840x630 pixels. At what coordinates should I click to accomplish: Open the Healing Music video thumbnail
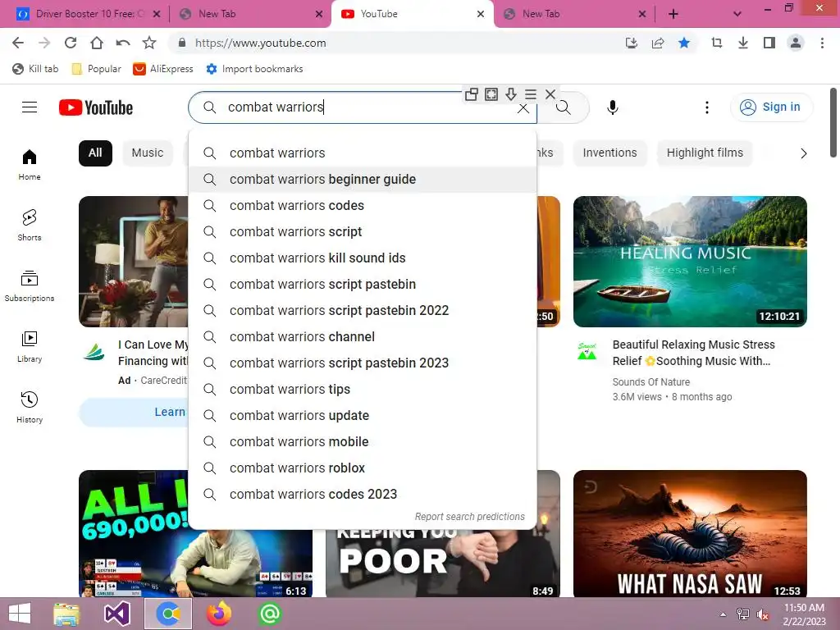(690, 262)
